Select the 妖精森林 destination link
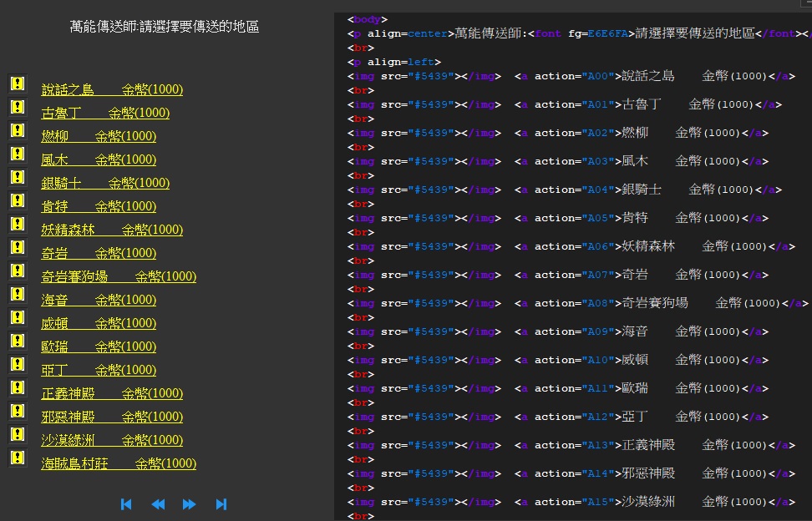 pos(112,230)
